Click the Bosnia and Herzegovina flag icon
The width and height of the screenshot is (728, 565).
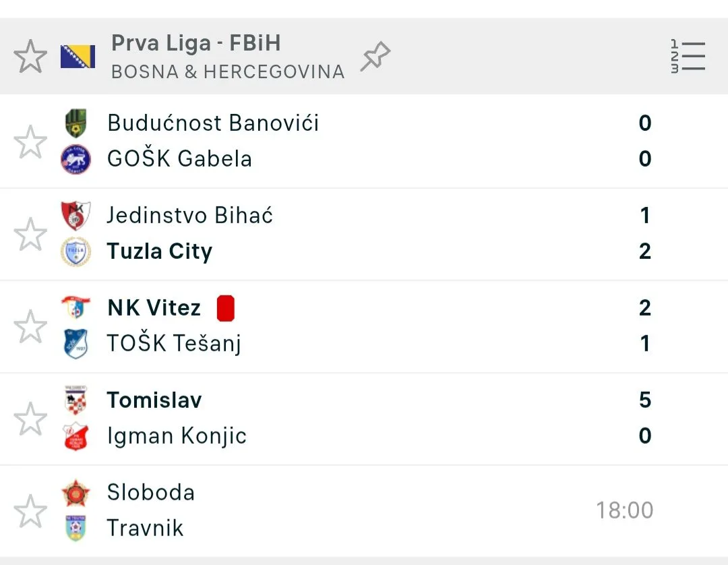(x=78, y=57)
